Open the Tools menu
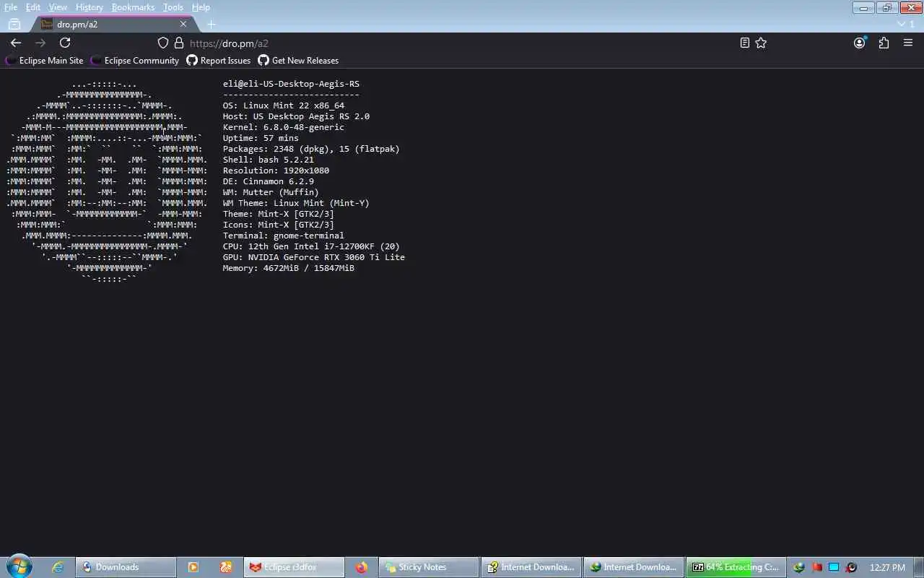 point(173,7)
